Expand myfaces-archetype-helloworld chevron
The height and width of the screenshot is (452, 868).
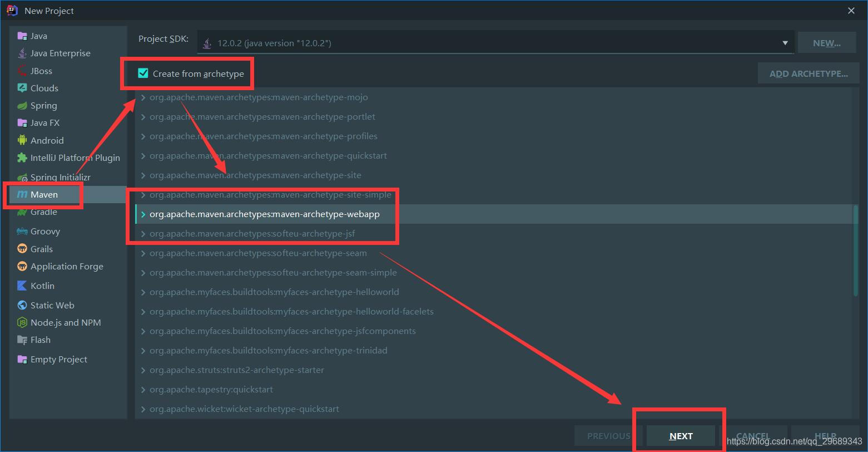tap(143, 292)
